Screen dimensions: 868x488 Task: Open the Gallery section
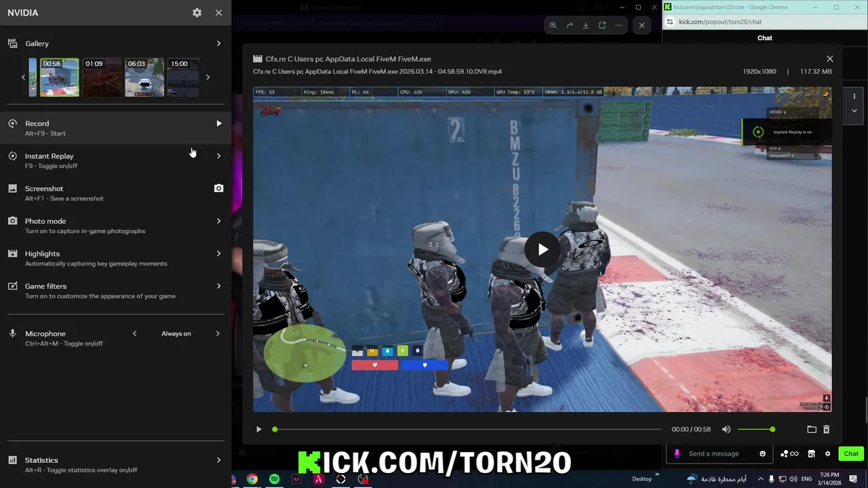115,43
